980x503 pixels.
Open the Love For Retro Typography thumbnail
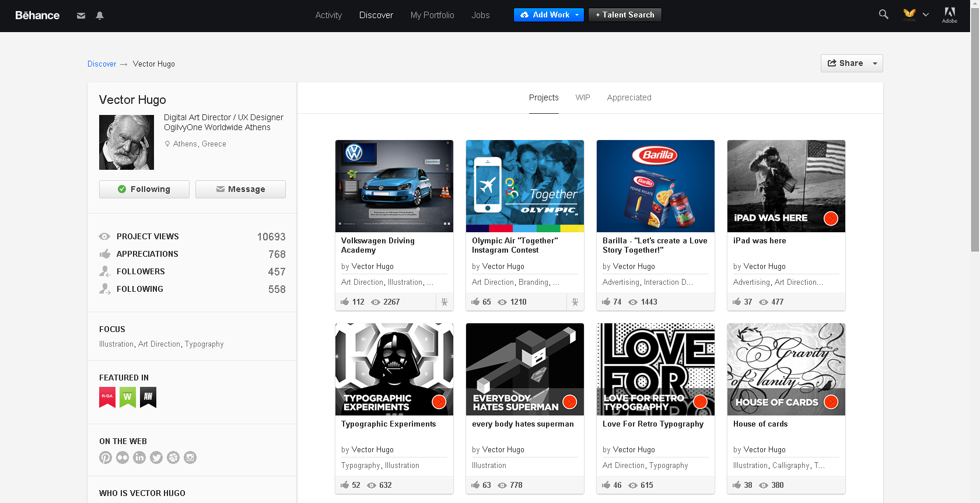(x=656, y=369)
